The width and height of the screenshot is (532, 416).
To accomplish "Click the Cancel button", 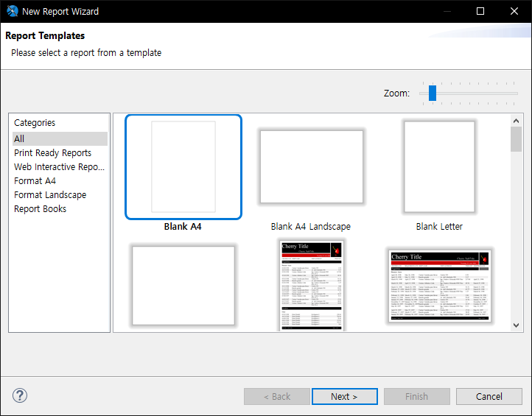I will point(489,396).
